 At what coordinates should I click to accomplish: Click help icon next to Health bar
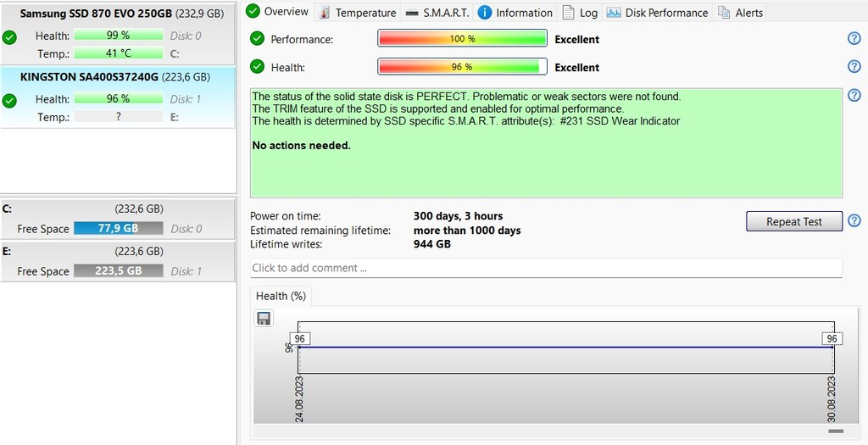coord(854,66)
